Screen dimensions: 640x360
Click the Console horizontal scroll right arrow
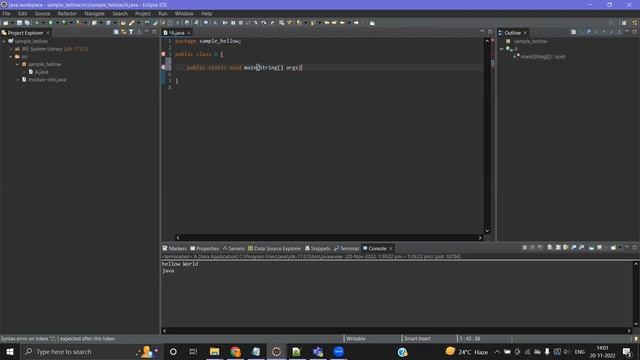pos(629,331)
